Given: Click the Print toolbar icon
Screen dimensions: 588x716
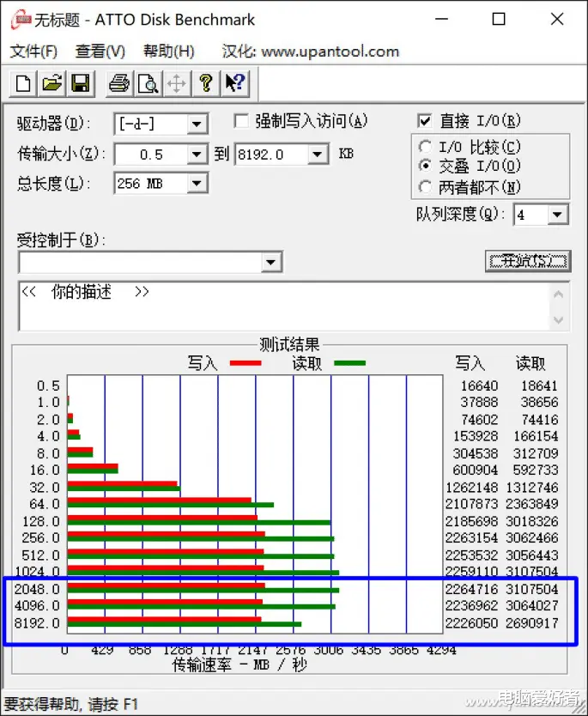Looking at the screenshot, I should [119, 83].
